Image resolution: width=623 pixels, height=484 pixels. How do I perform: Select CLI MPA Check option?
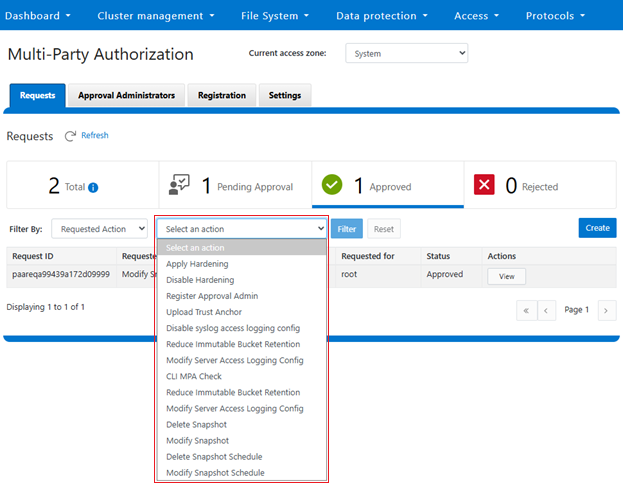click(x=242, y=376)
